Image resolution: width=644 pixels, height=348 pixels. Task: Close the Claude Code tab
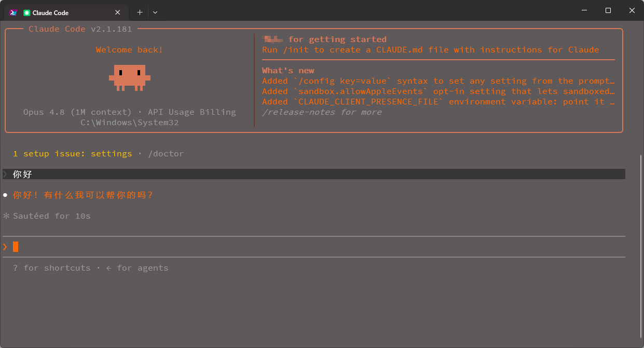pos(118,12)
